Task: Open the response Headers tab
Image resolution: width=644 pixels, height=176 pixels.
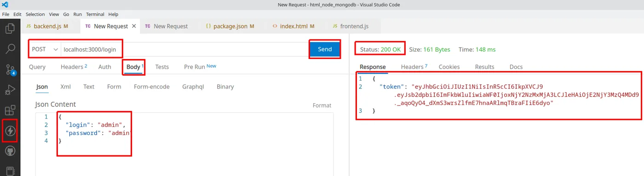Action: [414, 67]
